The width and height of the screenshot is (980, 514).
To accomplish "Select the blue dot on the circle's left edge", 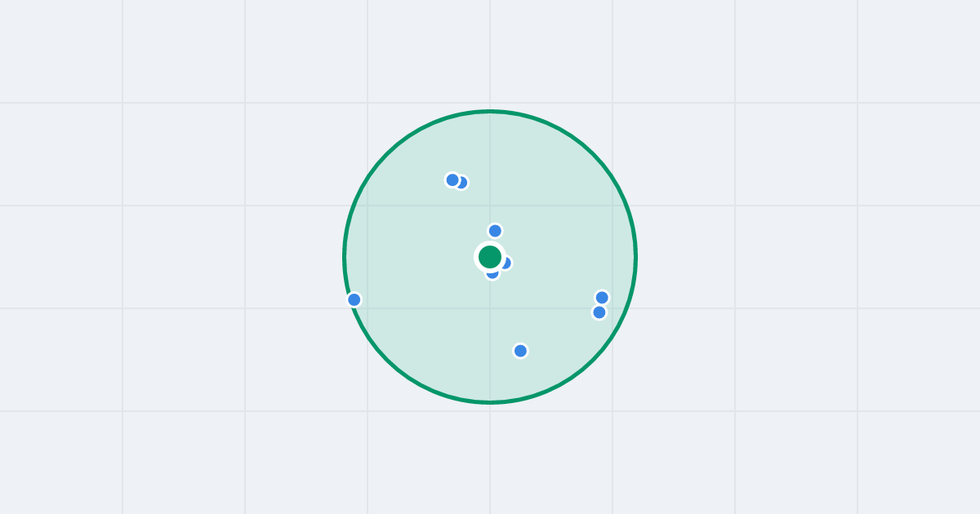I will (354, 299).
